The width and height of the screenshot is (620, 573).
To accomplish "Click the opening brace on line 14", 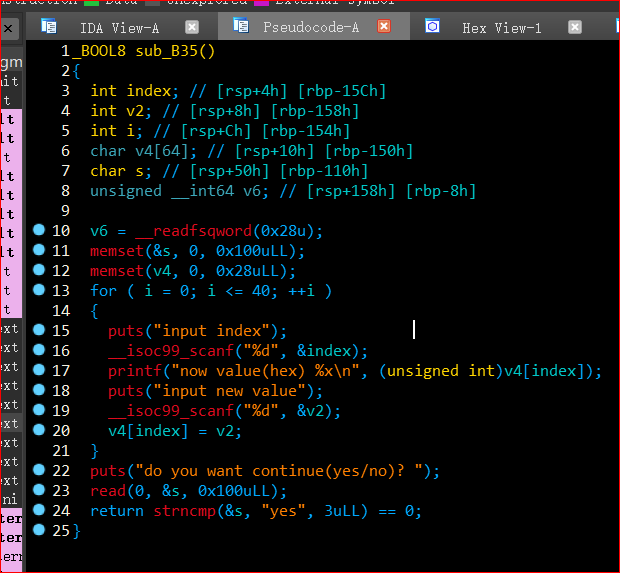I will 94,311.
